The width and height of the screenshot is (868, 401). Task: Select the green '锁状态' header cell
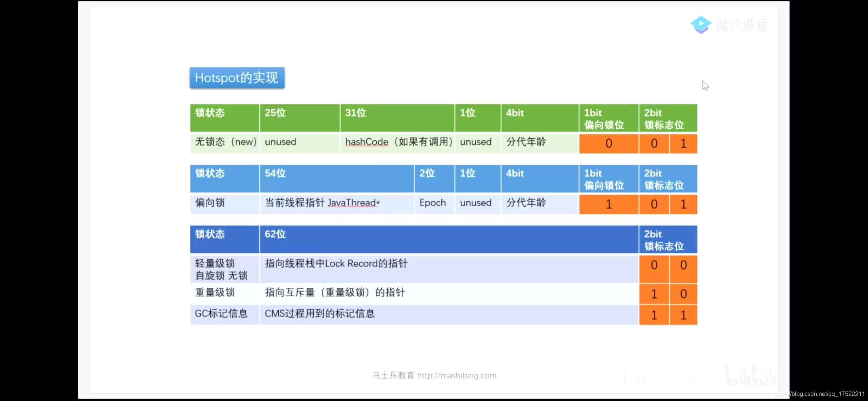225,118
